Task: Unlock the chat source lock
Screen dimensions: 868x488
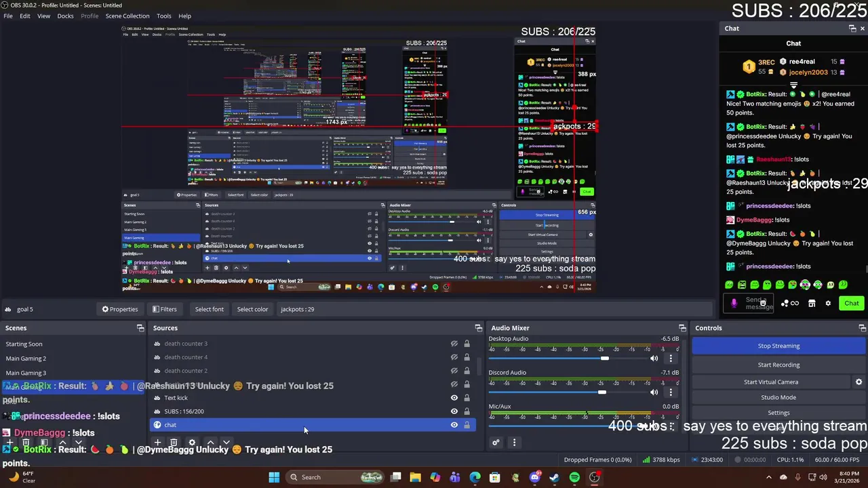Action: click(467, 425)
